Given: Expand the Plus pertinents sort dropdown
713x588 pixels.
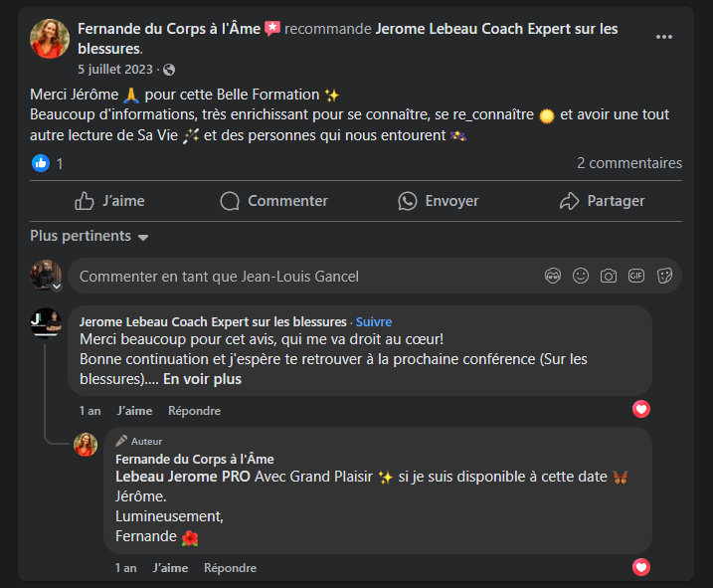Looking at the screenshot, I should (x=89, y=237).
